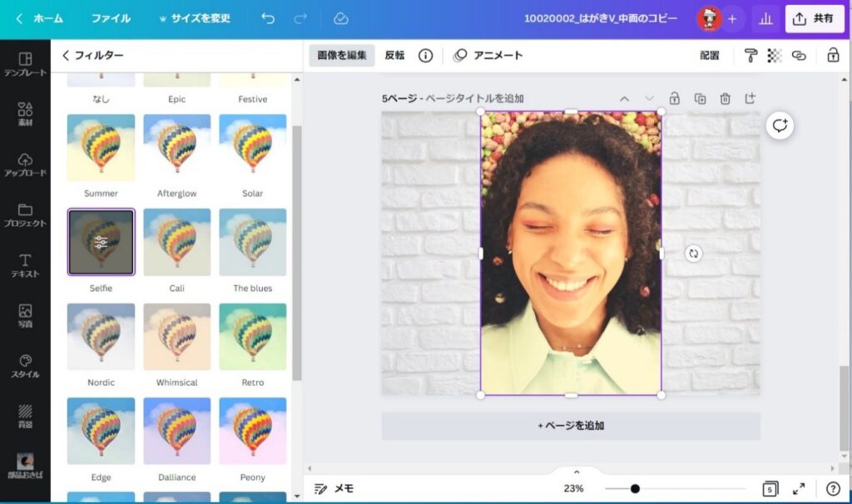852x504 pixels.
Task: Click the 23% zoom percentage
Action: 573,489
